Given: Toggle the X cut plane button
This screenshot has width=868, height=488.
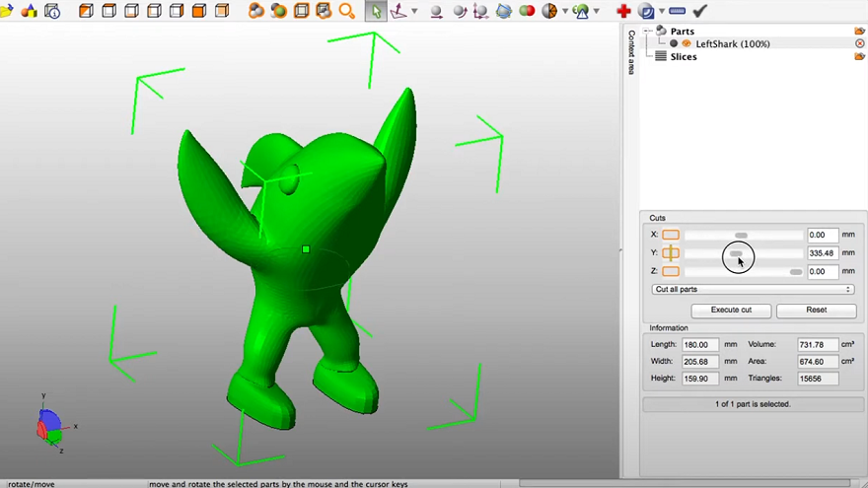Looking at the screenshot, I should pos(671,235).
